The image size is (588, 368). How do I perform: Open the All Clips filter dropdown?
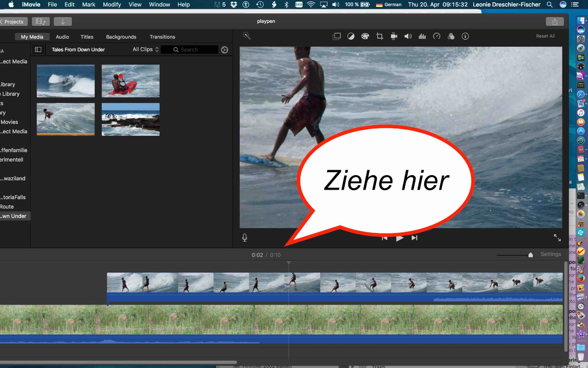146,49
